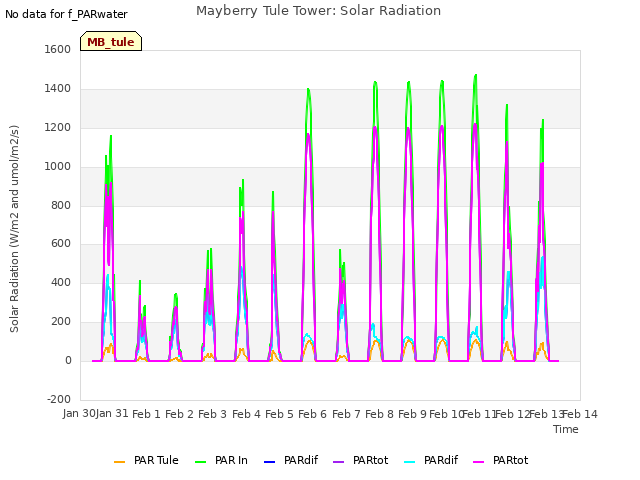This screenshot has height=480, width=640.
Task: Click the cyan PARdif legend swatch
Action: 410,462
